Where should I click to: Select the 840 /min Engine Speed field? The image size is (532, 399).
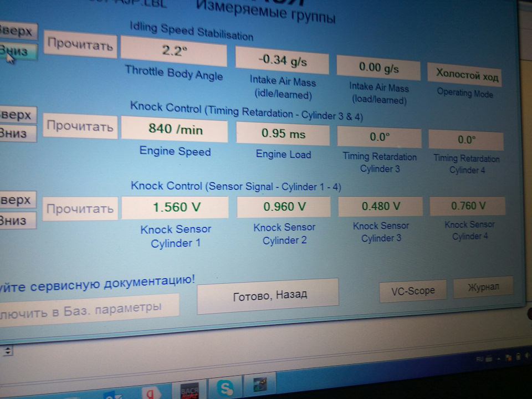[x=175, y=129]
